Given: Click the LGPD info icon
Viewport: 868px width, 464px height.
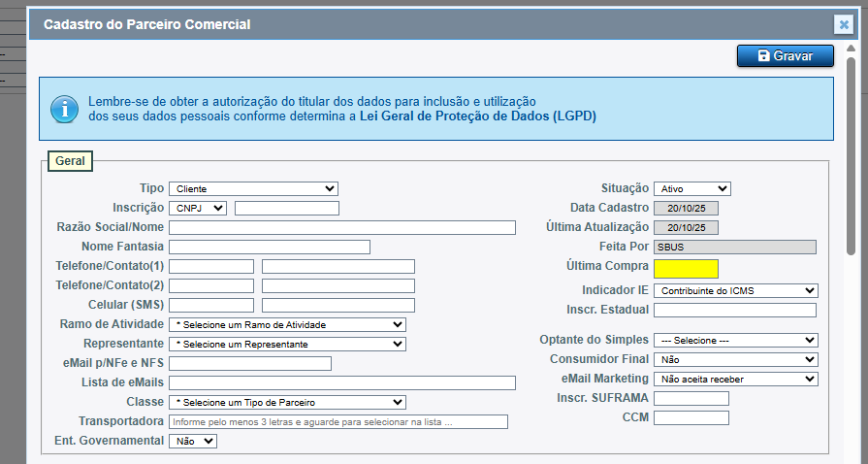Looking at the screenshot, I should click(65, 110).
